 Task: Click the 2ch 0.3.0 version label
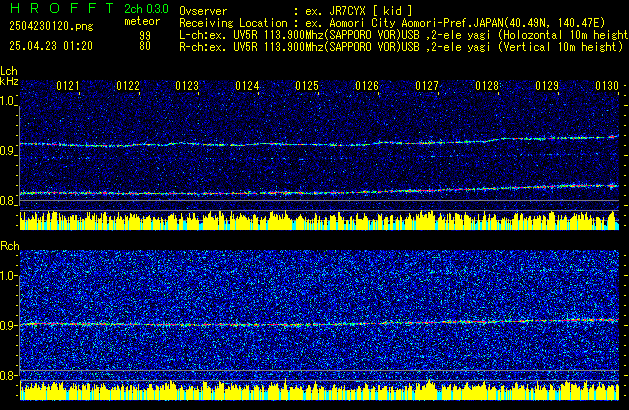pos(146,9)
